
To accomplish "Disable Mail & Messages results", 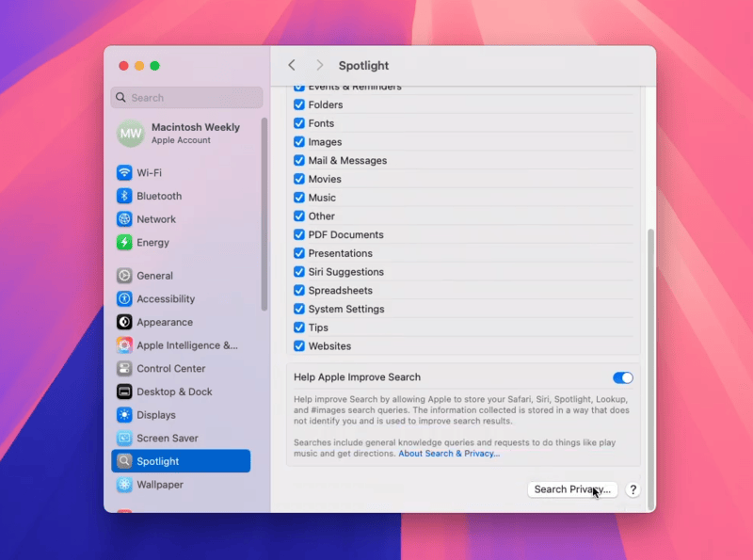I will 299,160.
